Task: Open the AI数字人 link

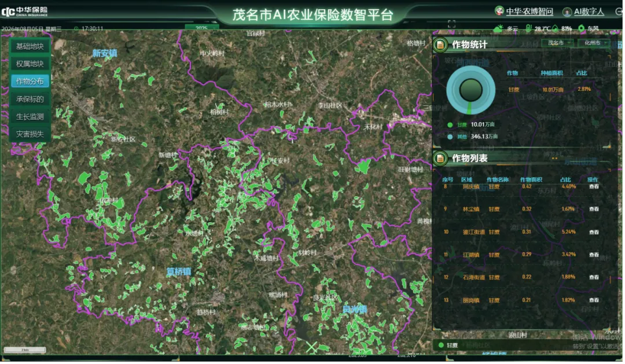Action: (x=589, y=12)
